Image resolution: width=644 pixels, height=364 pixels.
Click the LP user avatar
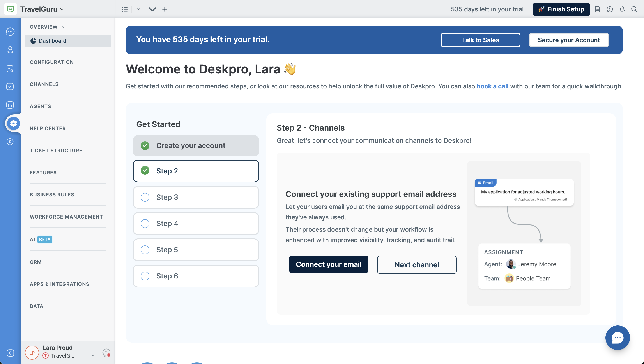32,353
